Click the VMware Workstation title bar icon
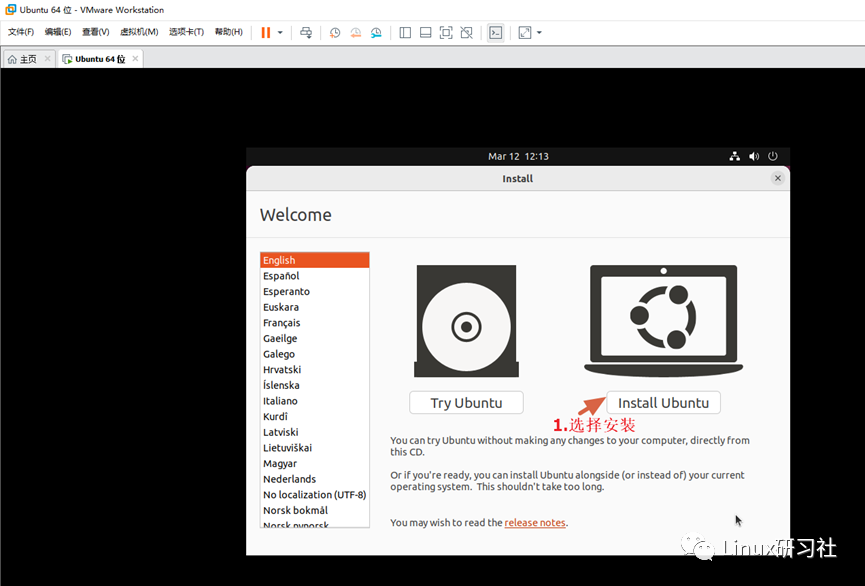865x586 pixels. click(x=10, y=9)
